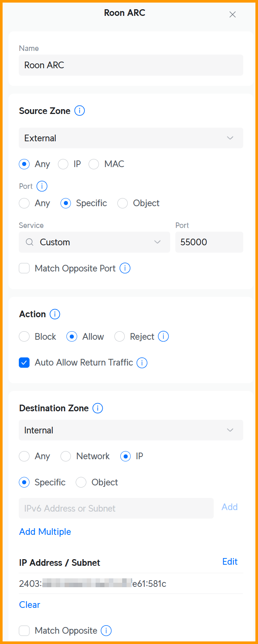Open the Source Zone info tooltip icon
This screenshot has width=258, height=644.
click(x=79, y=111)
